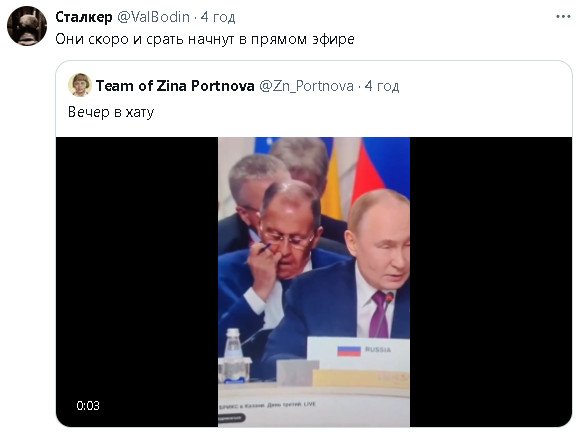Viewport: 582px width, 434px height.
Task: Click the @Zn_Portnova handle
Action: (306, 86)
